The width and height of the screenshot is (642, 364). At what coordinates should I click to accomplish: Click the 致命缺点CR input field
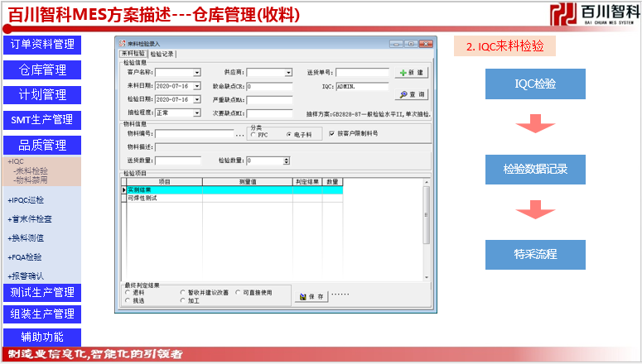269,86
